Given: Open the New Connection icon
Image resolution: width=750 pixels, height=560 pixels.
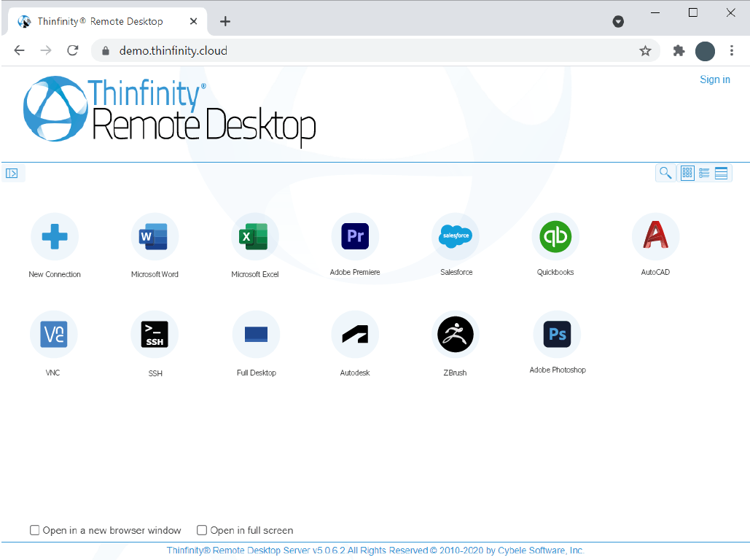Looking at the screenshot, I should pyautogui.click(x=55, y=236).
